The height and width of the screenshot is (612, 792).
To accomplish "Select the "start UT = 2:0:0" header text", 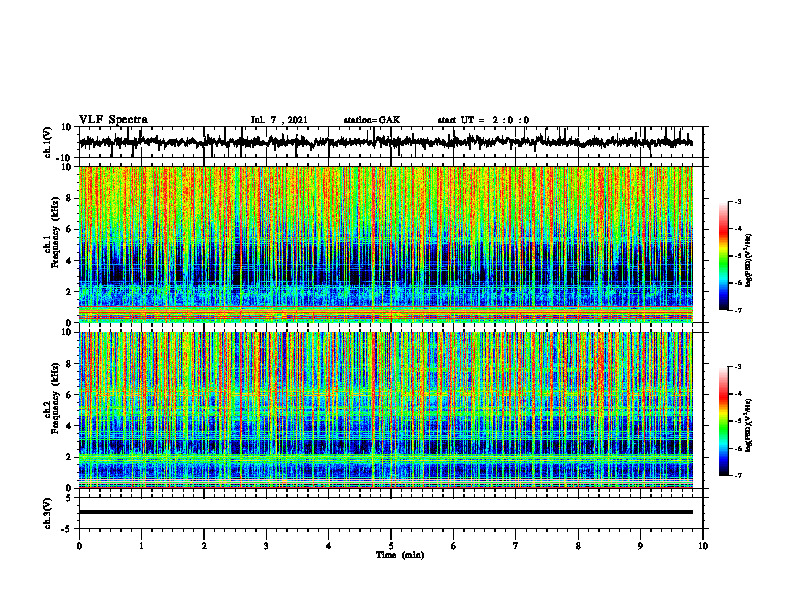I will tap(483, 120).
